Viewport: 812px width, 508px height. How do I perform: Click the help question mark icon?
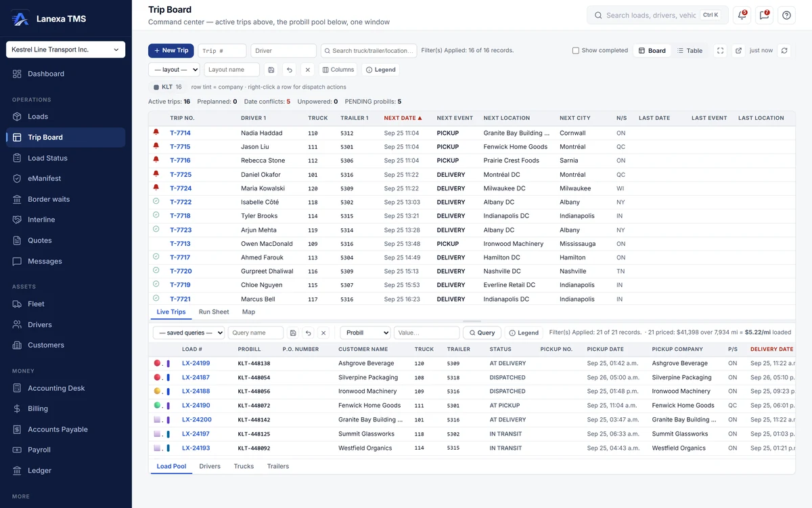786,15
